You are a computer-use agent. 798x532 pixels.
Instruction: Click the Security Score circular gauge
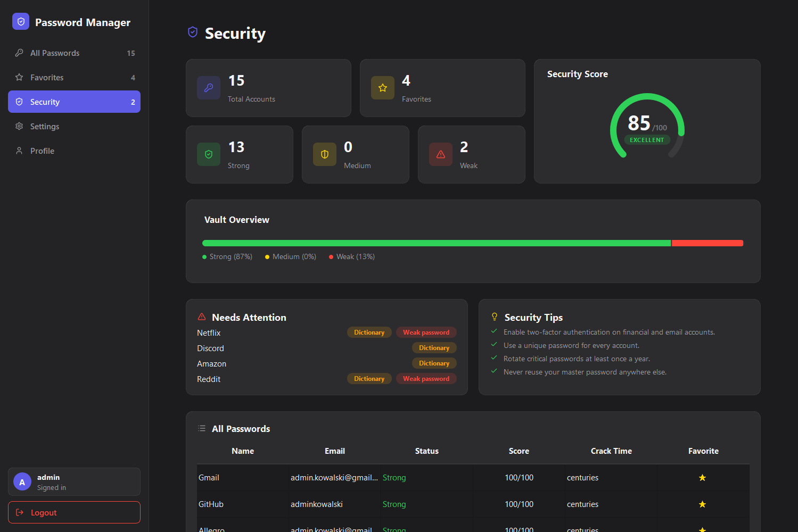(x=647, y=127)
